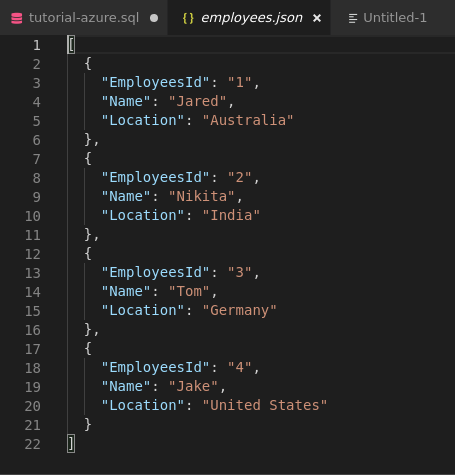The image size is (455, 475).
Task: Click line number 17 in the gutter
Action: [33, 349]
